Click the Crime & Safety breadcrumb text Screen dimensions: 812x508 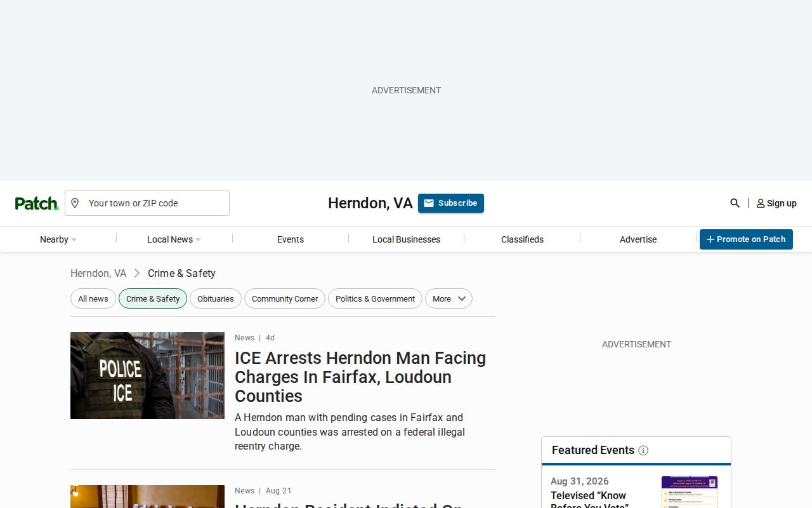click(x=181, y=273)
